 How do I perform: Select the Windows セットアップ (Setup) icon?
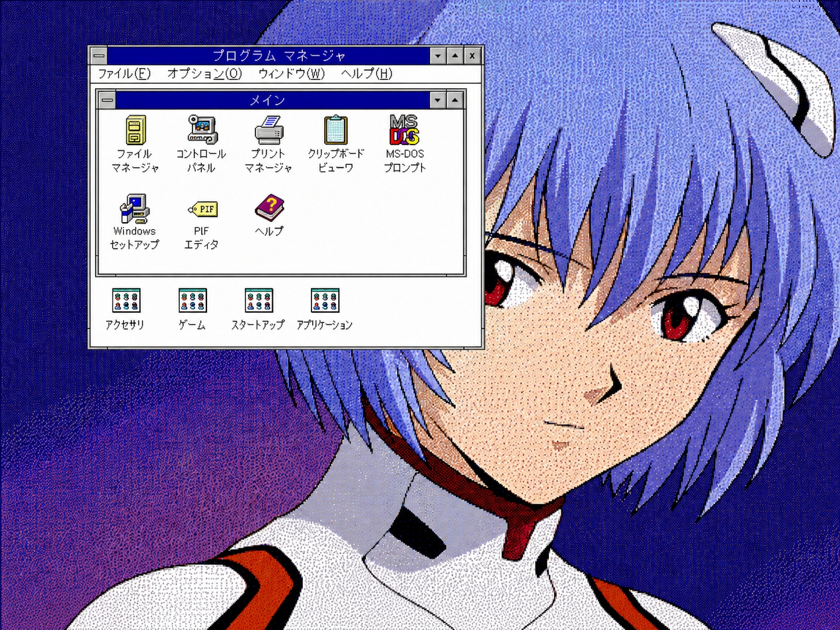pyautogui.click(x=135, y=208)
